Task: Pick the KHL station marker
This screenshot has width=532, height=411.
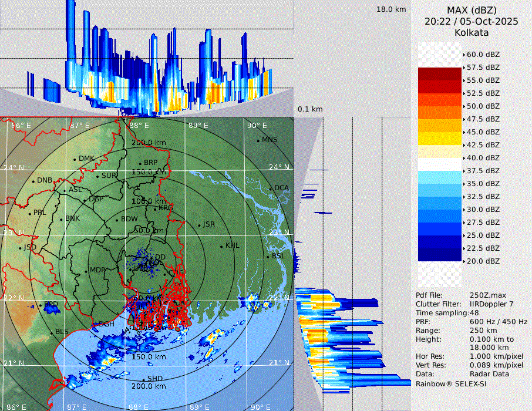Action: [221, 246]
